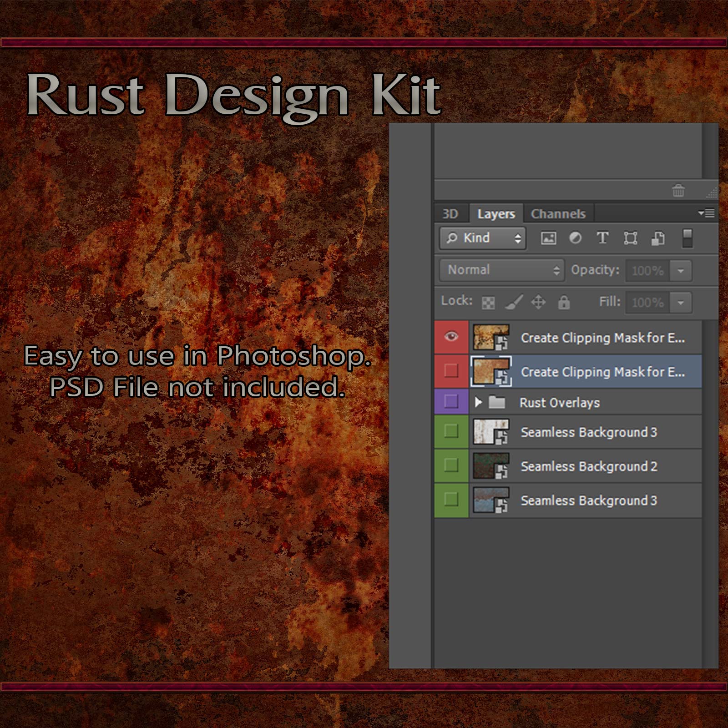Switch to the 3D tab
This screenshot has height=728, width=728.
coord(450,214)
